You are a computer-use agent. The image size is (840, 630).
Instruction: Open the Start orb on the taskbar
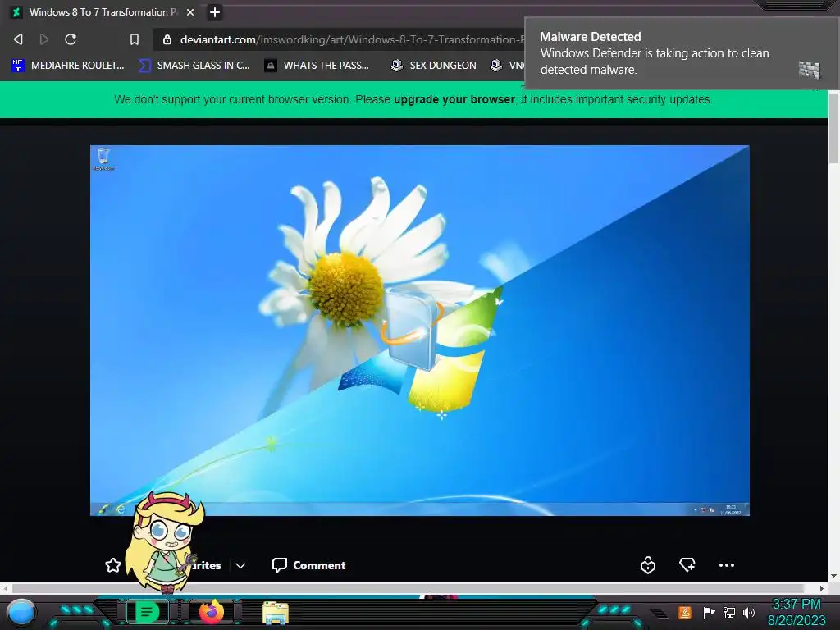[x=21, y=612]
